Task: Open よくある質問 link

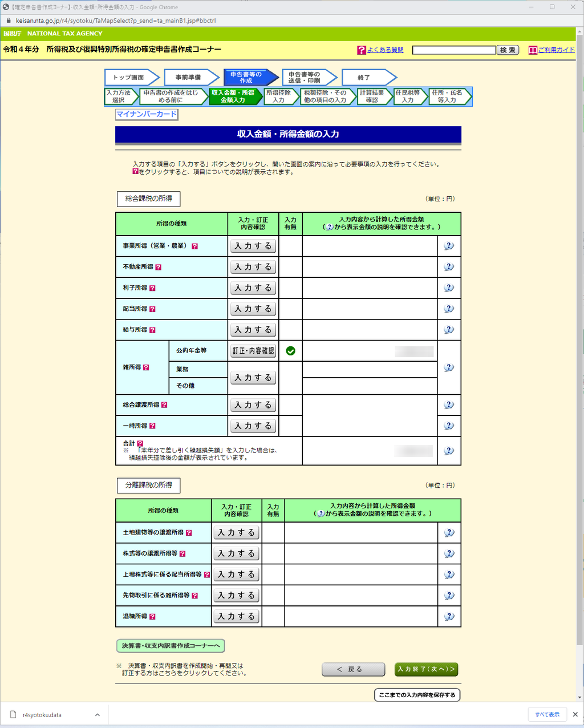Action: click(385, 50)
